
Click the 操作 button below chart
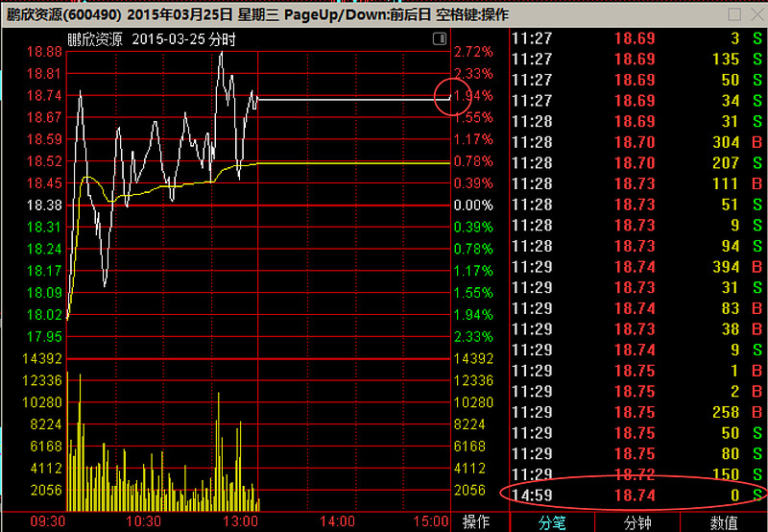476,522
